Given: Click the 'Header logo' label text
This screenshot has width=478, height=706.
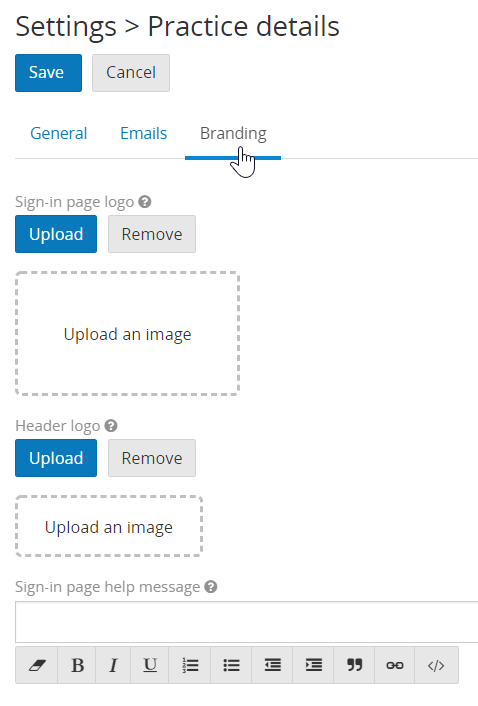Looking at the screenshot, I should point(58,426).
